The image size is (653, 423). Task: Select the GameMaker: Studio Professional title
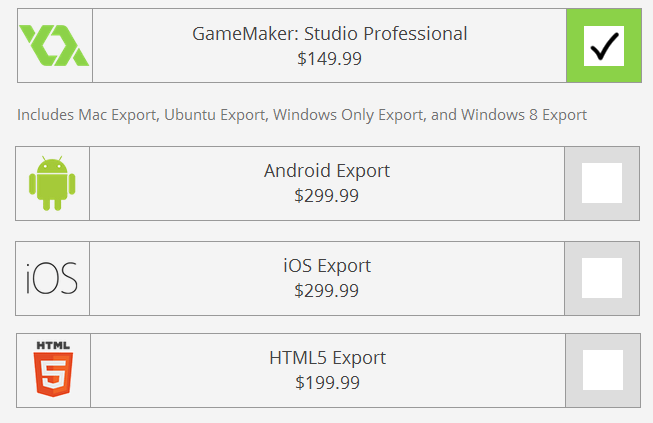pos(329,34)
